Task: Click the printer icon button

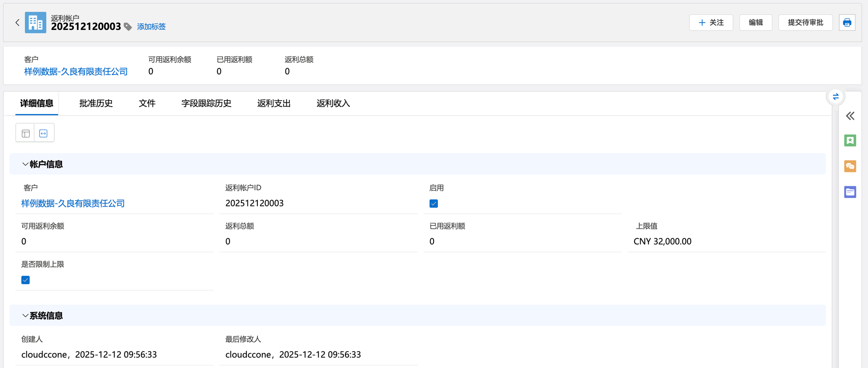Action: (x=847, y=23)
